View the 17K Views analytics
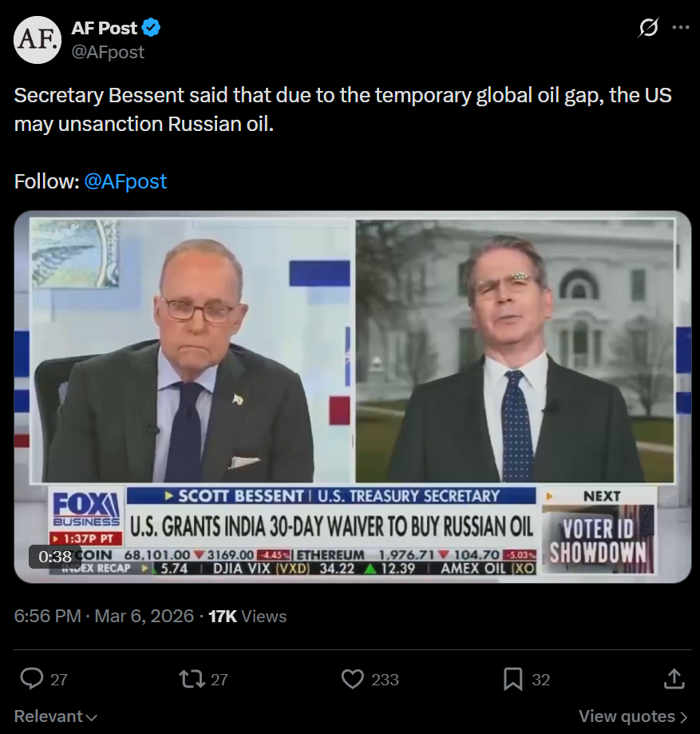 click(x=247, y=616)
